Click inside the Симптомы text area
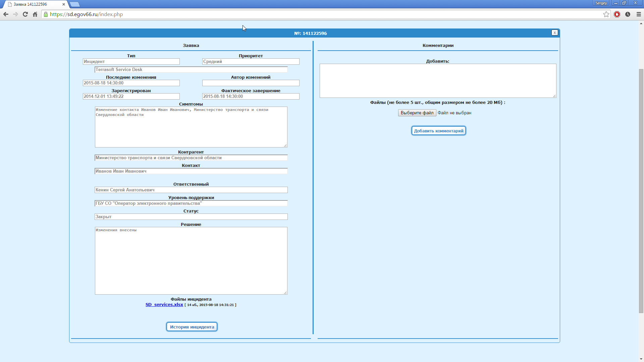Viewport: 644px width, 362px height. (x=191, y=127)
